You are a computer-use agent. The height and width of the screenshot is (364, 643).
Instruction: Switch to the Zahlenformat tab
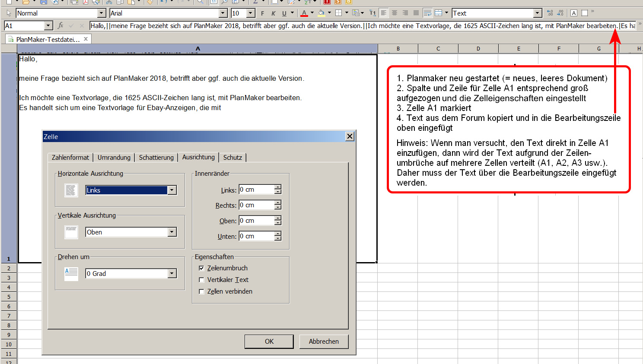70,158
